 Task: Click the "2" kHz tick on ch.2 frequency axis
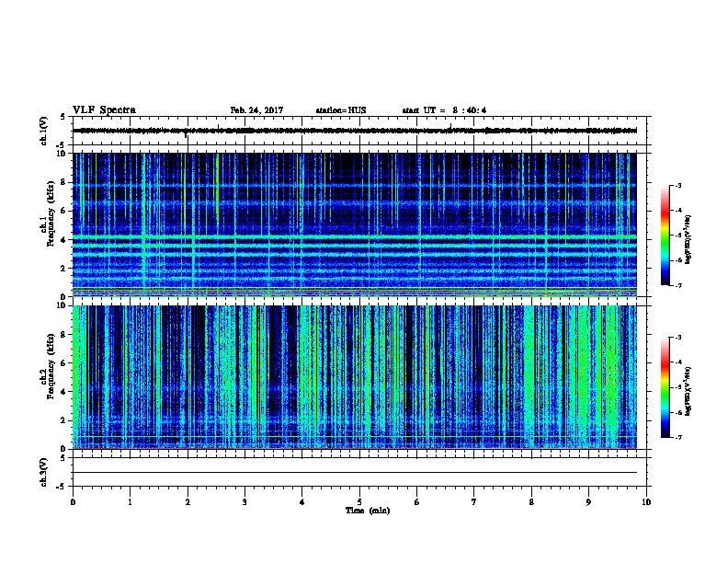point(63,420)
